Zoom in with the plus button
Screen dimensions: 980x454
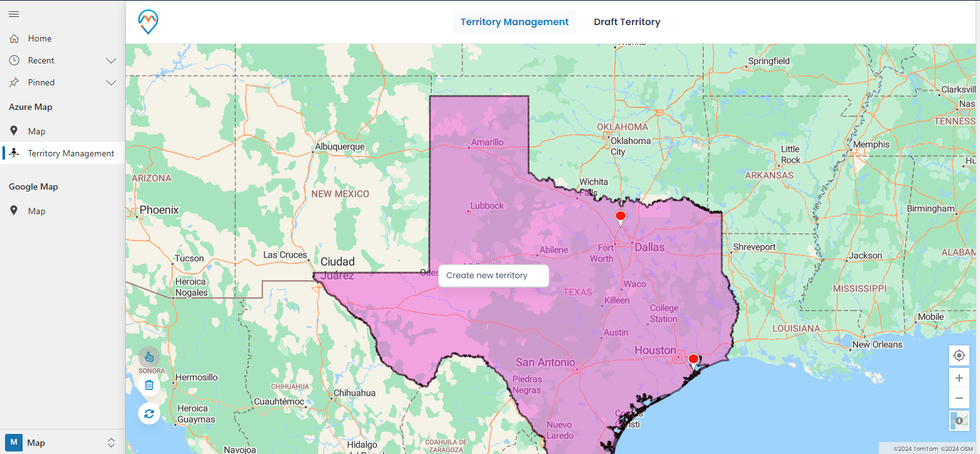pos(959,378)
